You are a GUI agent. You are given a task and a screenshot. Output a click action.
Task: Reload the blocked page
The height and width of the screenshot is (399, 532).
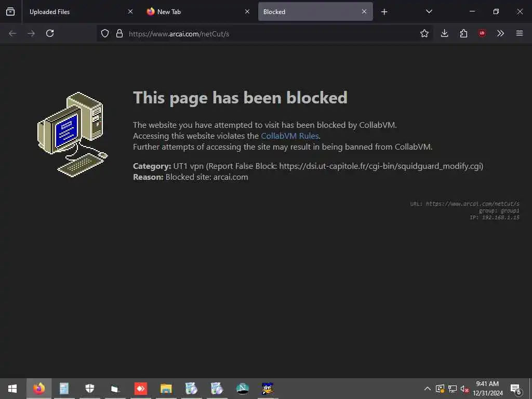pyautogui.click(x=50, y=33)
